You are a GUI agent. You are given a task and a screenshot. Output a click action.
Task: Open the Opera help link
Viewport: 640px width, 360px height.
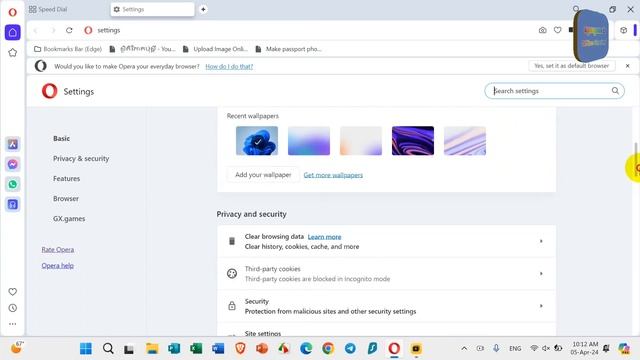(58, 265)
